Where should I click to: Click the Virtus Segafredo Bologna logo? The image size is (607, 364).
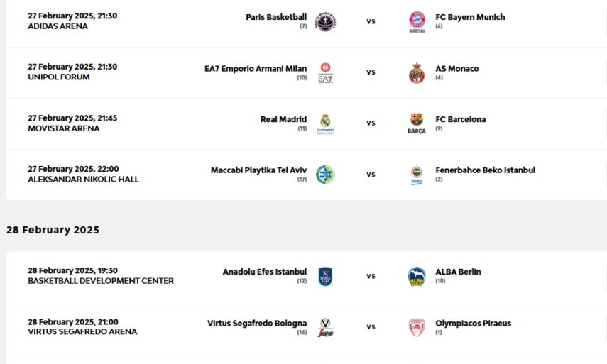(325, 327)
